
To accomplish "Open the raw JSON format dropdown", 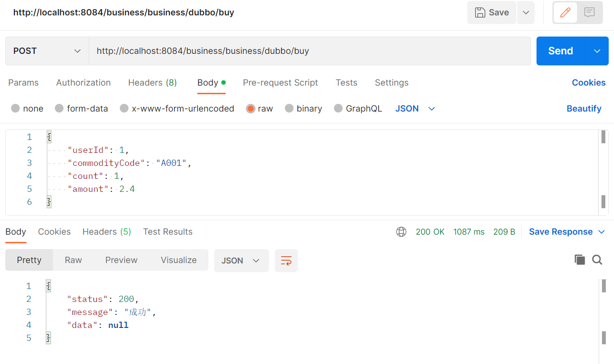I will pos(415,109).
